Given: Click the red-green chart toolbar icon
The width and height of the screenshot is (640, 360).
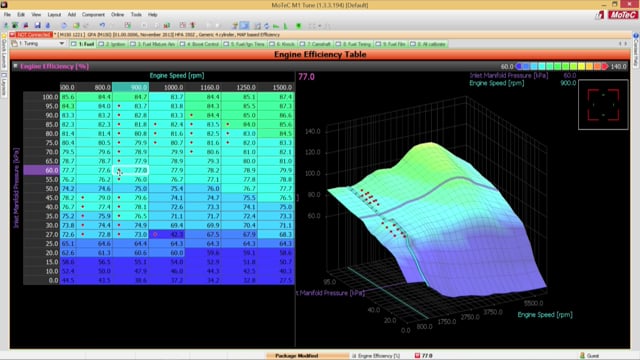Looking at the screenshot, I should [167, 25].
